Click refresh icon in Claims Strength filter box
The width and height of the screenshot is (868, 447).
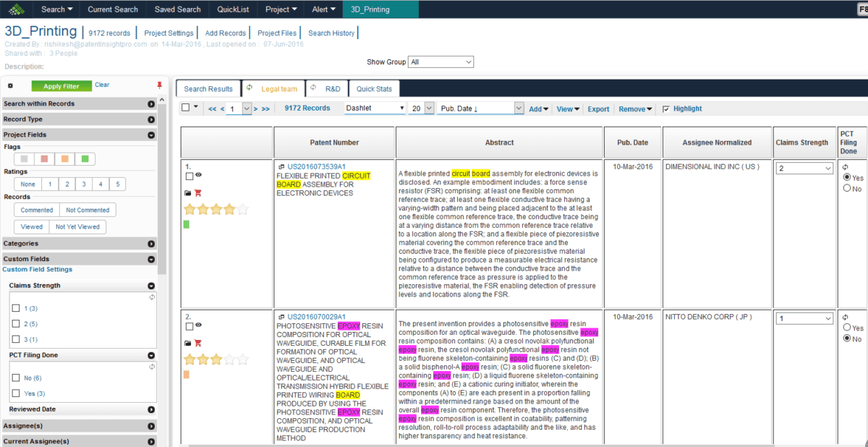[x=152, y=297]
